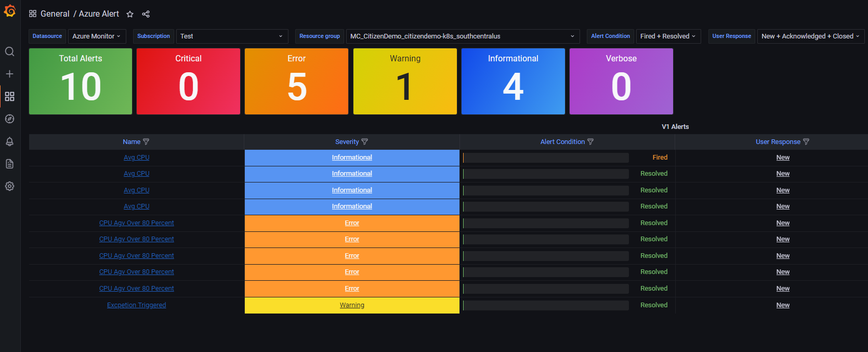
Task: Open the Explore compass icon
Action: tap(9, 119)
